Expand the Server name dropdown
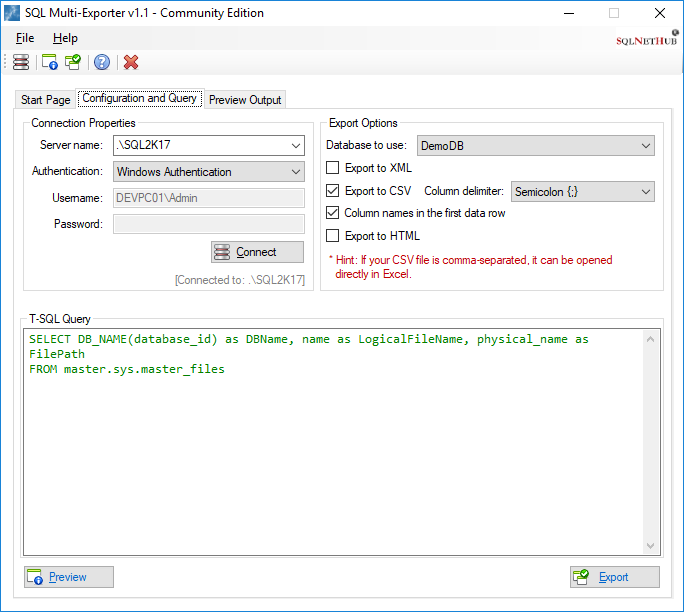The height and width of the screenshot is (612, 684). click(296, 145)
